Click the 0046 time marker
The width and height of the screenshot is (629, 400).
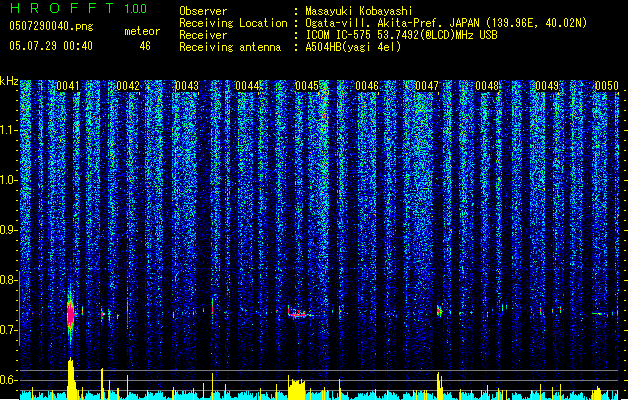click(x=367, y=86)
